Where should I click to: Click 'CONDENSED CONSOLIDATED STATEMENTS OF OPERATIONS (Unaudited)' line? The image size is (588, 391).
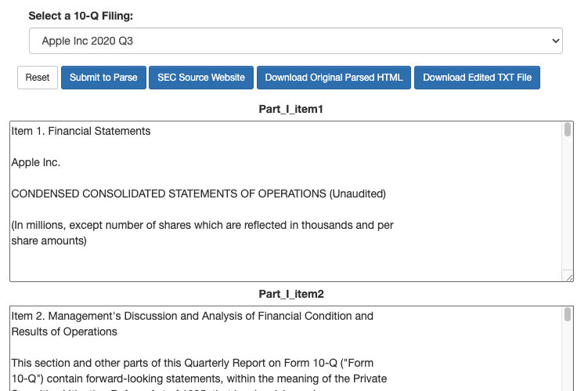[x=198, y=194]
